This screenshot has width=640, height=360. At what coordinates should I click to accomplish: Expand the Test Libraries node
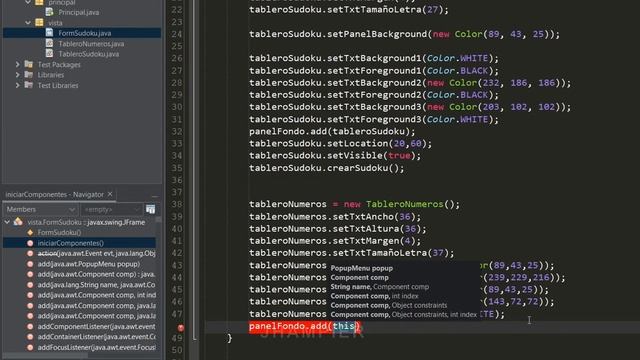click(18, 85)
